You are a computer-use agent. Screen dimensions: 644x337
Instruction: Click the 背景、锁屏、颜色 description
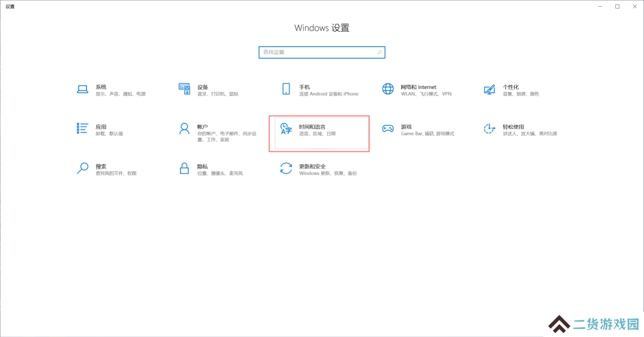coord(521,94)
